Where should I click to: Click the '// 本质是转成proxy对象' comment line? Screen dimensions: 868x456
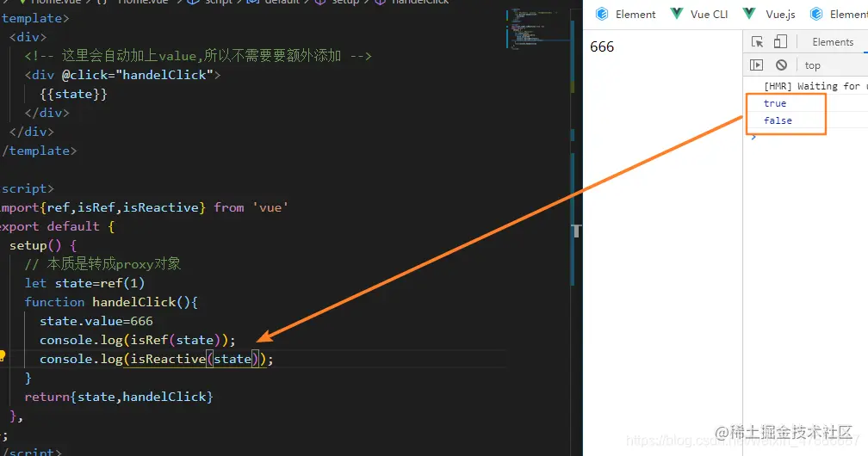102,264
